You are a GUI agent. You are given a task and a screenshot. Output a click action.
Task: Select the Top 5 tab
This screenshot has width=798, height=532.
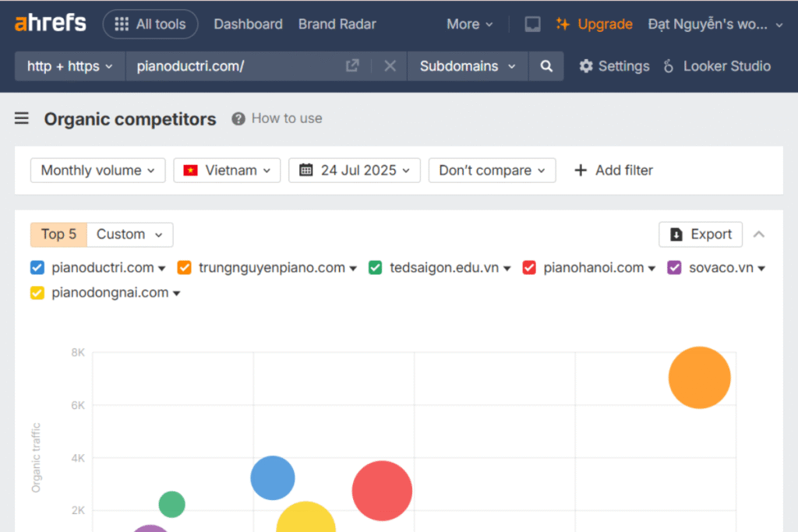58,234
